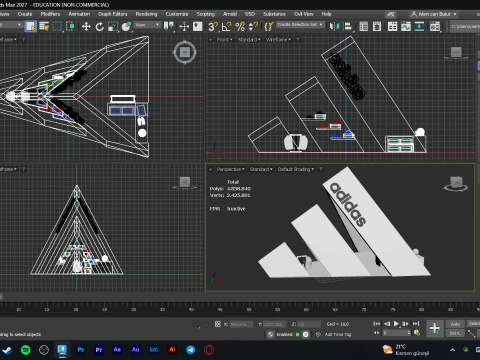Toggle Angle Snap
Image resolution: width=480 pixels, height=360 pixels.
click(x=226, y=26)
